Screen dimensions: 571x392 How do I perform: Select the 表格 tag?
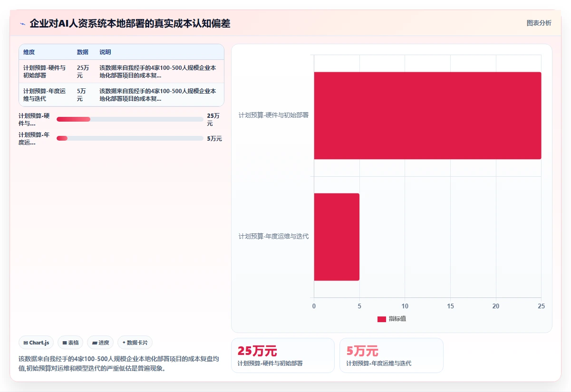point(70,343)
